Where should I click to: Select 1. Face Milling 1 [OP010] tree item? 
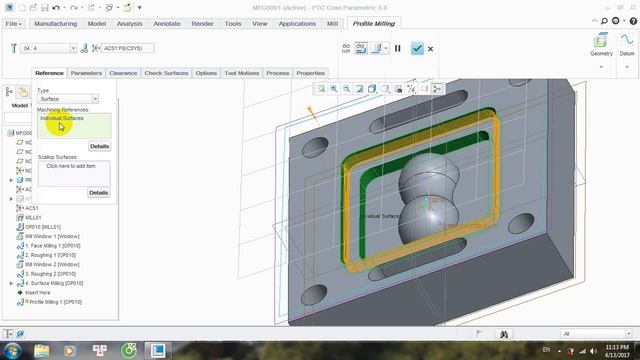coord(53,246)
